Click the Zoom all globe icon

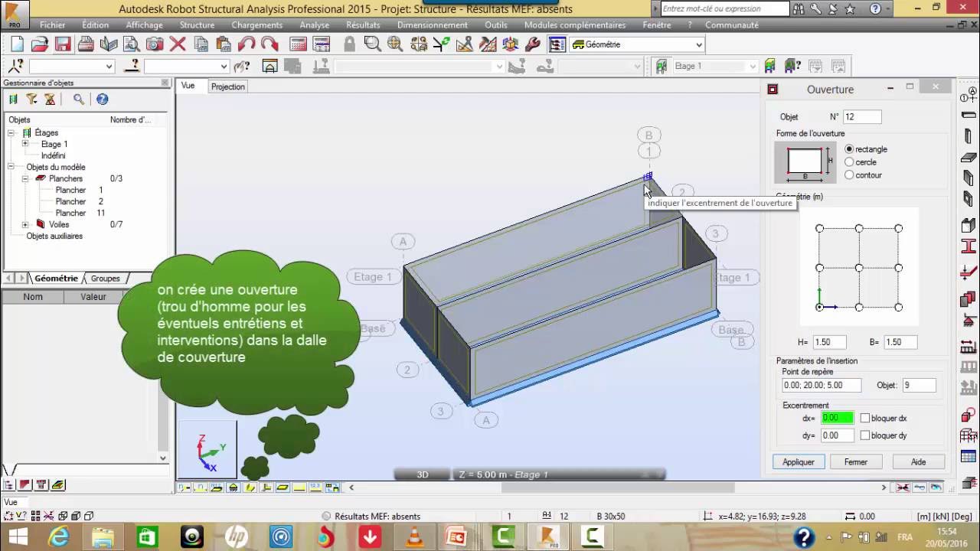395,44
